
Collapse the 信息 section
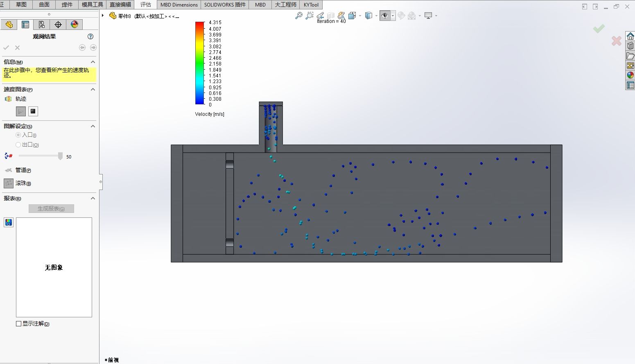click(x=93, y=62)
